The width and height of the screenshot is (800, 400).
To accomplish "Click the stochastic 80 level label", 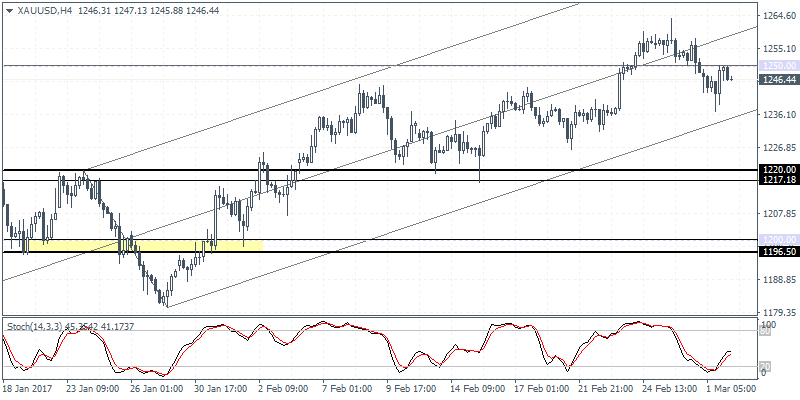I will (765, 332).
